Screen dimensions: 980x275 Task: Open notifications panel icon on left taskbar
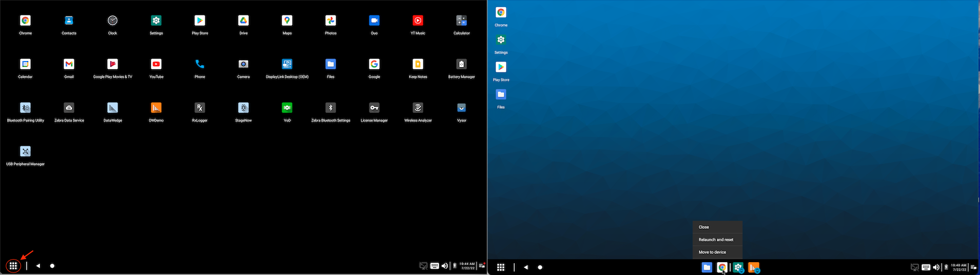(482, 266)
